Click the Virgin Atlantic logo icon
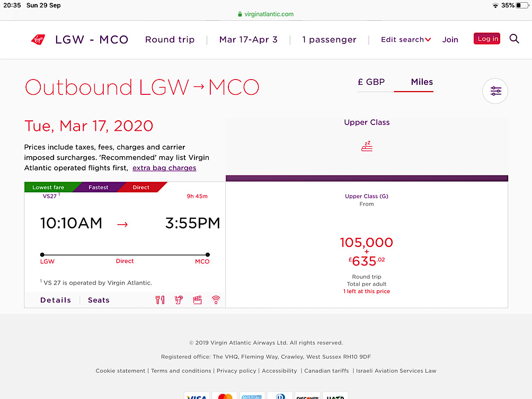 pyautogui.click(x=38, y=40)
